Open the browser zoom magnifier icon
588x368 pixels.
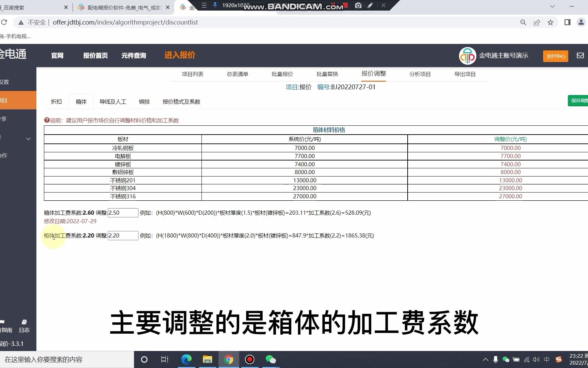523,22
